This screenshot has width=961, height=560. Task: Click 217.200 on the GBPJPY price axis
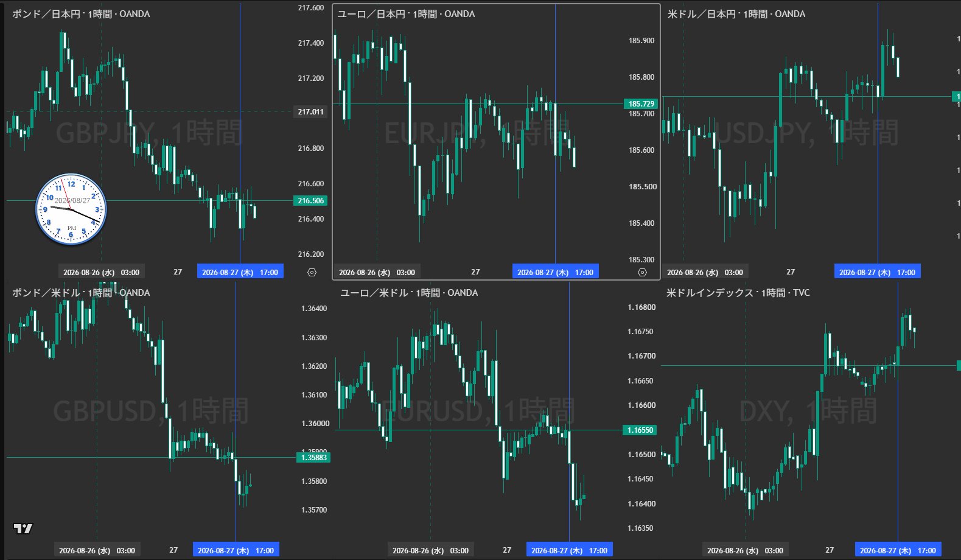point(311,79)
